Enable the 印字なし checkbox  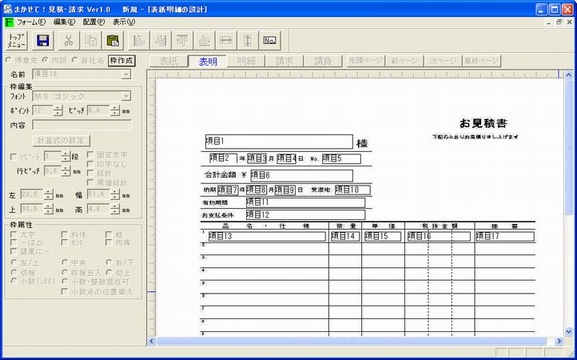click(x=90, y=164)
